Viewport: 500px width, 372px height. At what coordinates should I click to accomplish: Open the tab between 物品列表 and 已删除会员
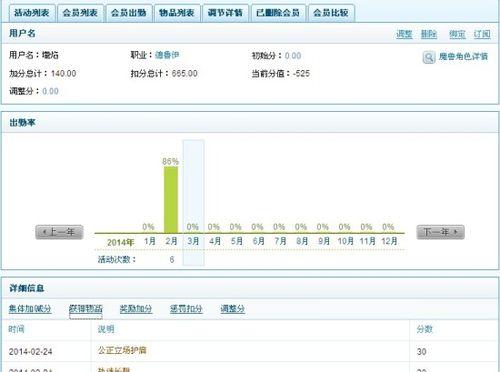click(x=225, y=13)
